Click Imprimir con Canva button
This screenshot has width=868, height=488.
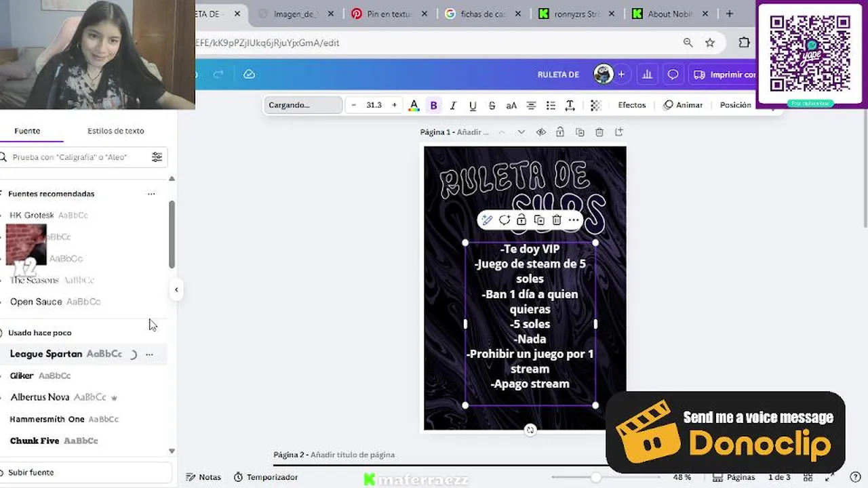724,75
